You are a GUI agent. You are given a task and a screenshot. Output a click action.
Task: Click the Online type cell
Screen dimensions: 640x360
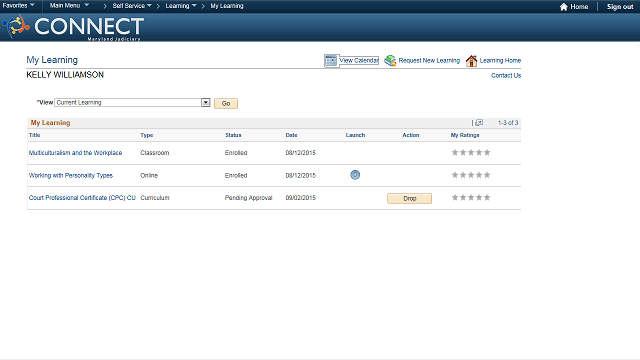(149, 176)
